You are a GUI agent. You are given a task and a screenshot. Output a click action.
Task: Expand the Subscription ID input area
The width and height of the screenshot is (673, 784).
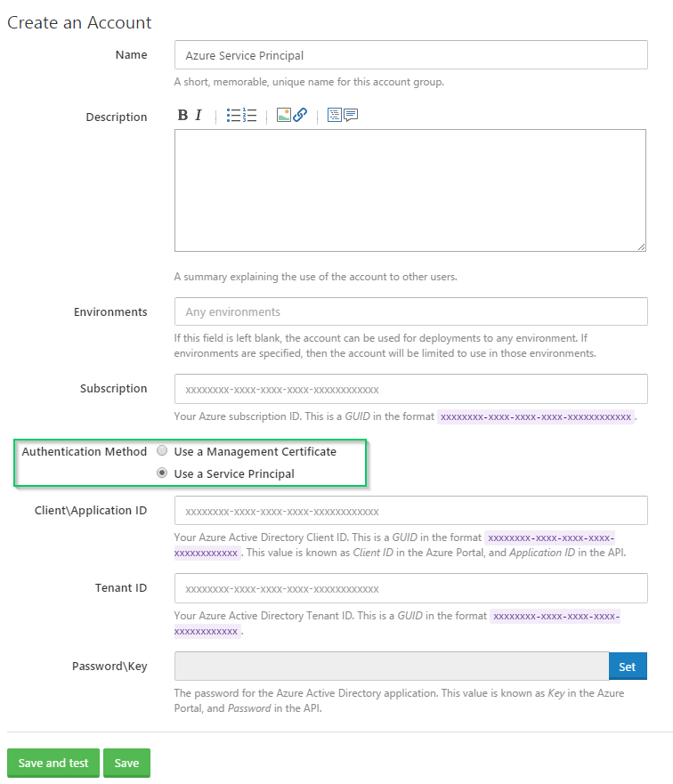click(x=409, y=389)
